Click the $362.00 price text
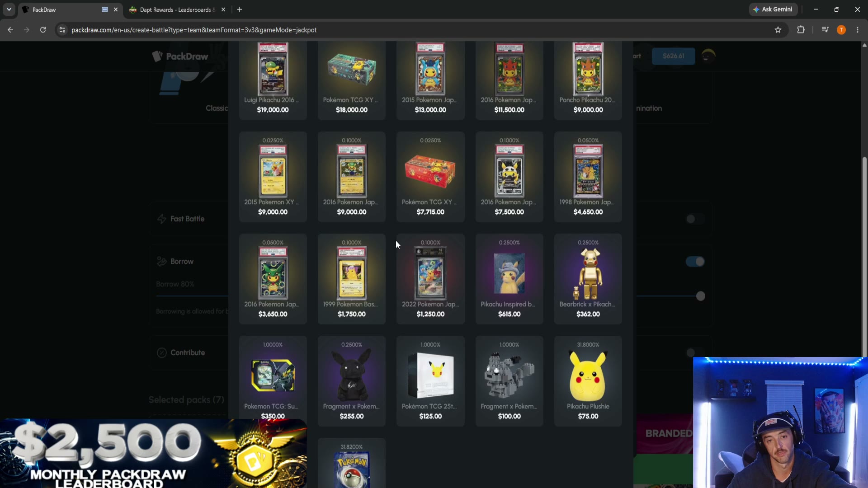 coord(588,314)
